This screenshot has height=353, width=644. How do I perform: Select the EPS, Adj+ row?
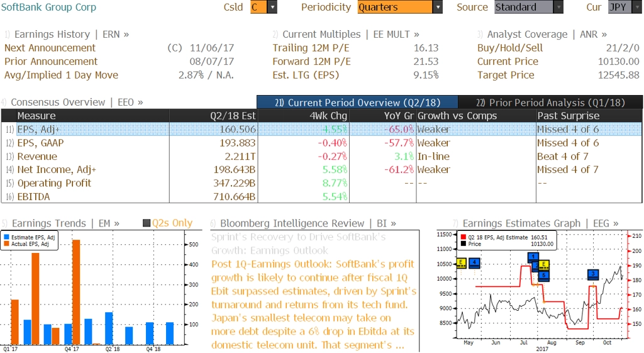pos(321,130)
